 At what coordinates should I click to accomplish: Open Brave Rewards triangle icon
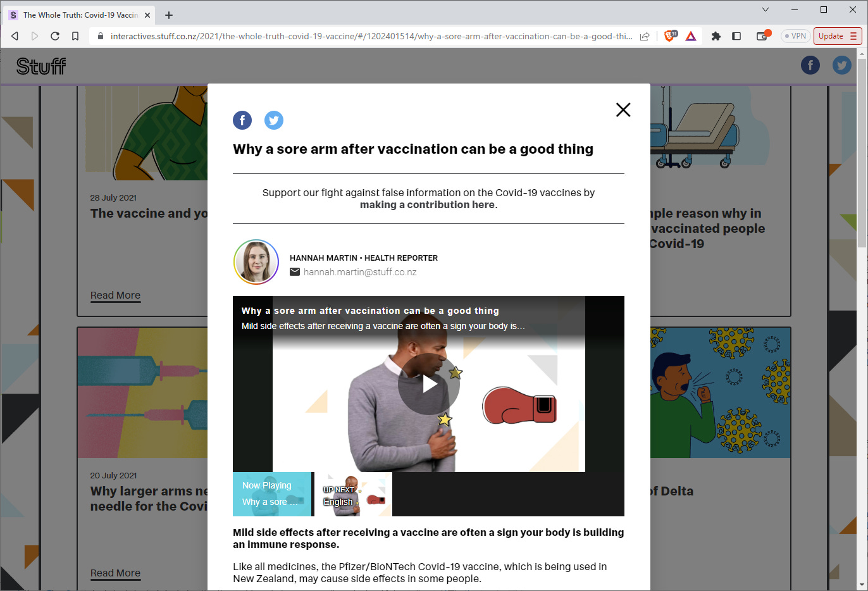pyautogui.click(x=691, y=36)
